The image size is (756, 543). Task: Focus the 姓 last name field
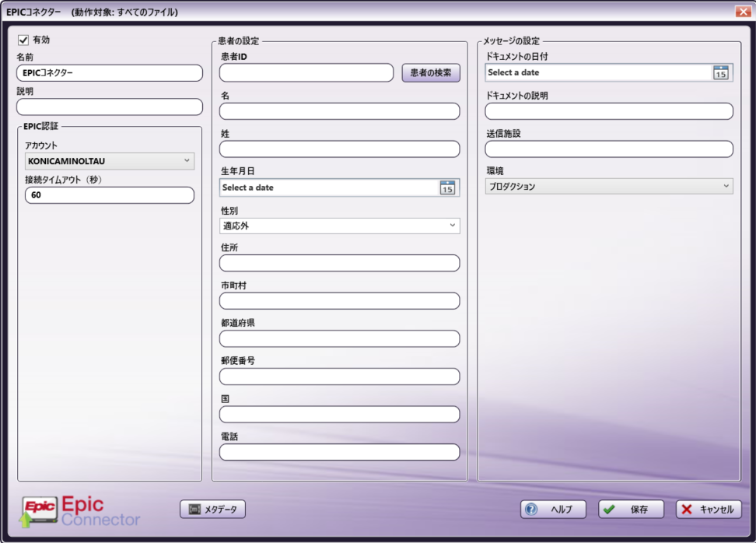(x=339, y=149)
